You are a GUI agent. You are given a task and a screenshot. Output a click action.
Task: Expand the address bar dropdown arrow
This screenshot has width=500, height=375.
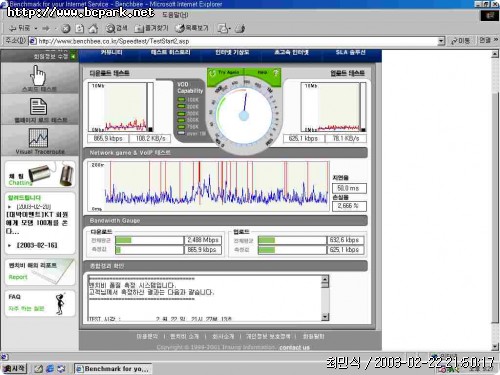coord(441,41)
